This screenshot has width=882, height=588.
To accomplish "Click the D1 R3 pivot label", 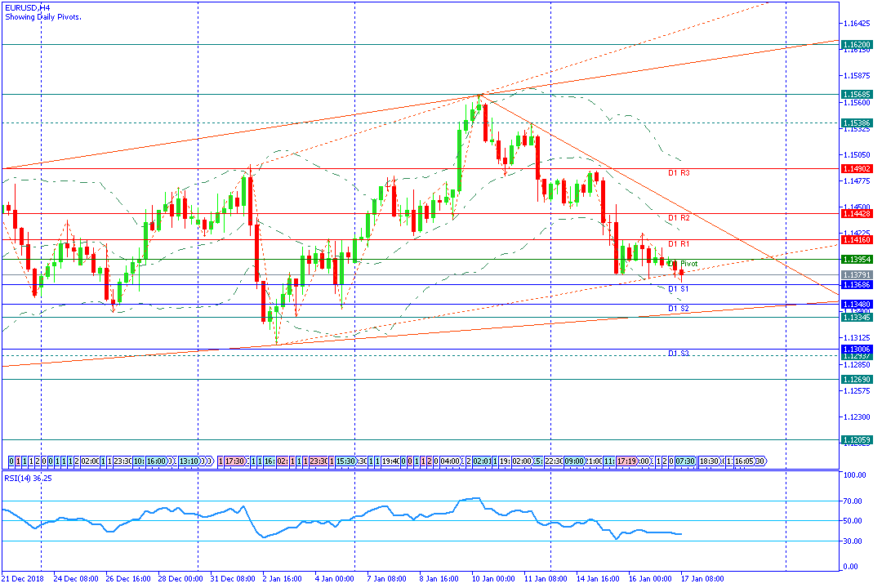I will pyautogui.click(x=679, y=173).
